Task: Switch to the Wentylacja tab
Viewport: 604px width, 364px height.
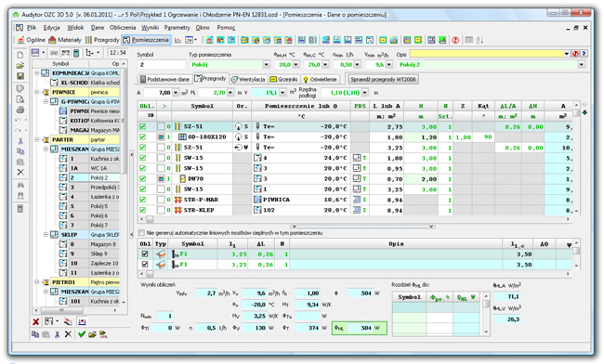Action: click(248, 79)
